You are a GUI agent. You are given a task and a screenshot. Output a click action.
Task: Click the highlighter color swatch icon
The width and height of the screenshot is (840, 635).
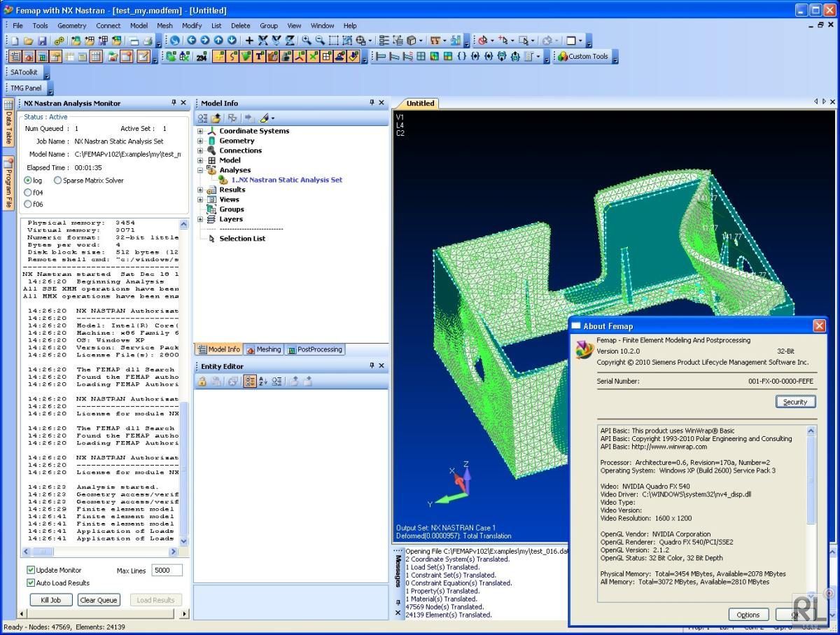265,118
